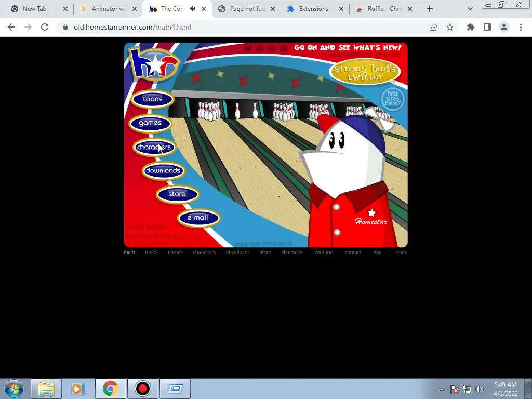Click the 'first time here?' circle

(x=393, y=99)
